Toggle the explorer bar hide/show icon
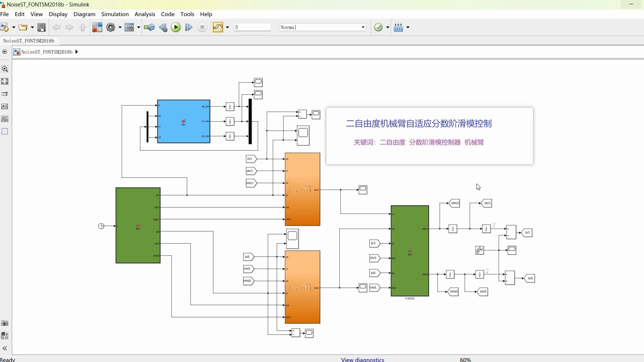644x362 pixels. (5, 52)
